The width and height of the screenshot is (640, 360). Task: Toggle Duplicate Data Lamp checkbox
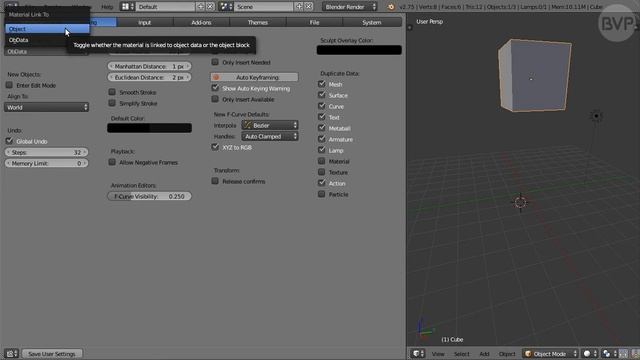click(x=322, y=150)
